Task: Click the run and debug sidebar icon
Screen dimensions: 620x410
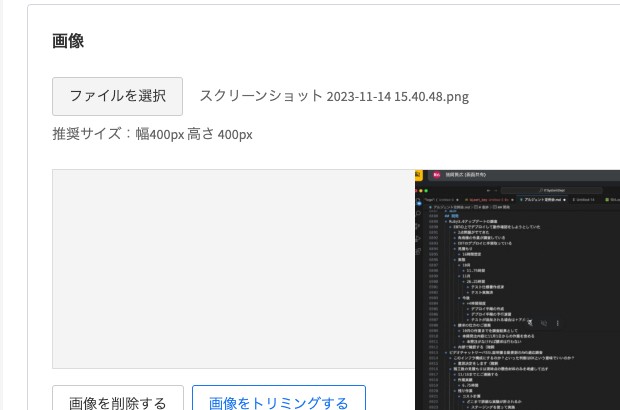Action: 418,238
